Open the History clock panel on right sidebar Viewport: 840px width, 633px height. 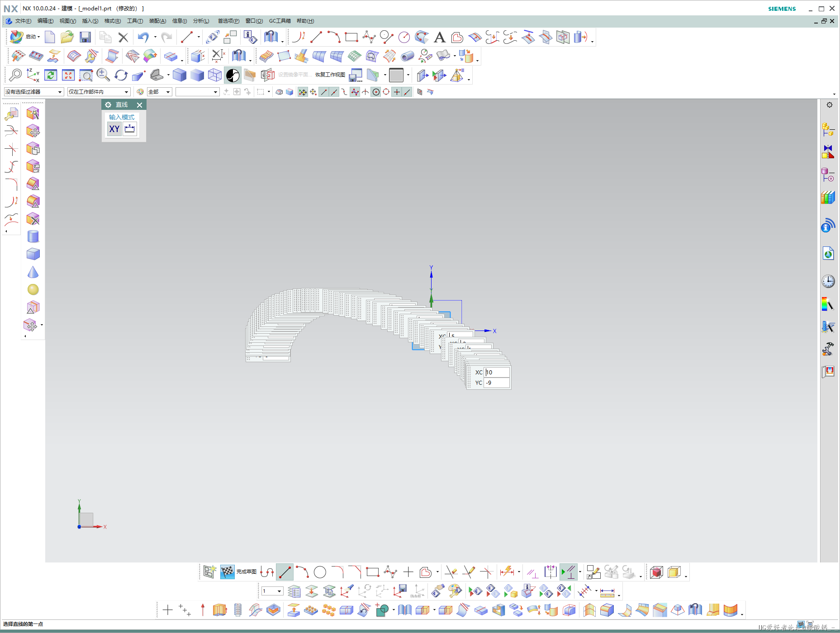tap(828, 281)
